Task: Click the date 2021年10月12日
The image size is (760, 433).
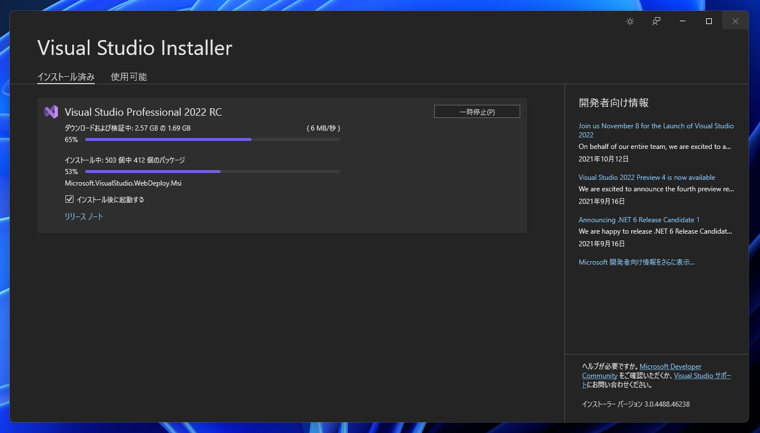Action: [x=603, y=159]
